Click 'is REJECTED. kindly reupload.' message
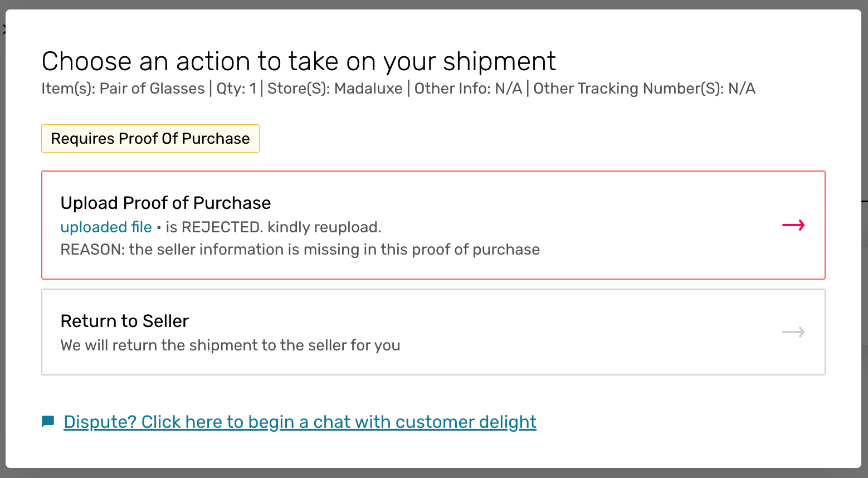The image size is (868, 478). coord(274,227)
